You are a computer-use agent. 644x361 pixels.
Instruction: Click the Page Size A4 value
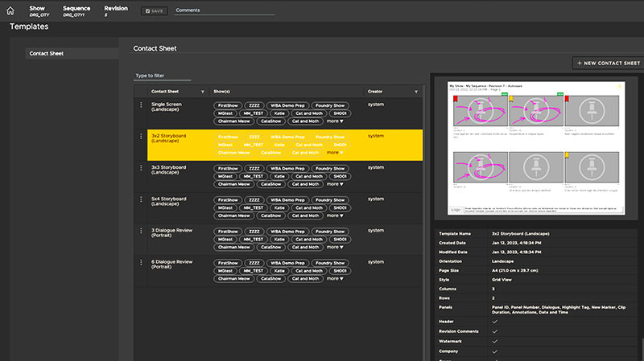514,271
